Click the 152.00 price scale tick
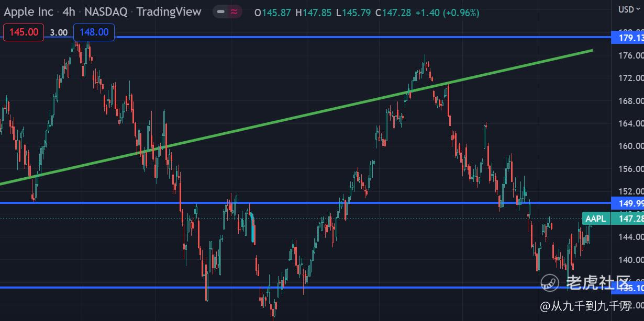 (x=631, y=191)
